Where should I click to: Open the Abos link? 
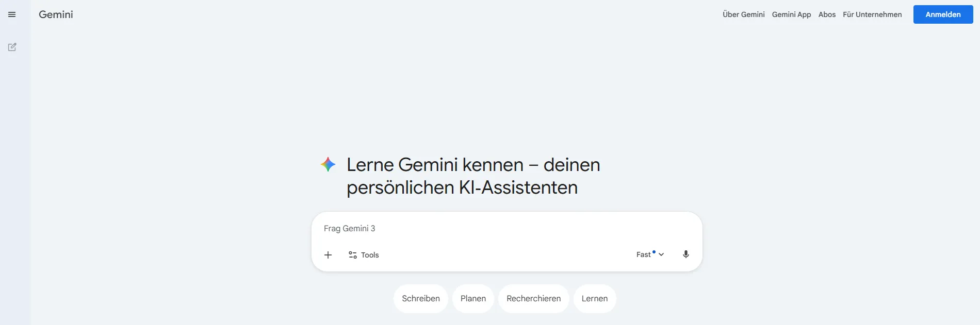pos(827,14)
